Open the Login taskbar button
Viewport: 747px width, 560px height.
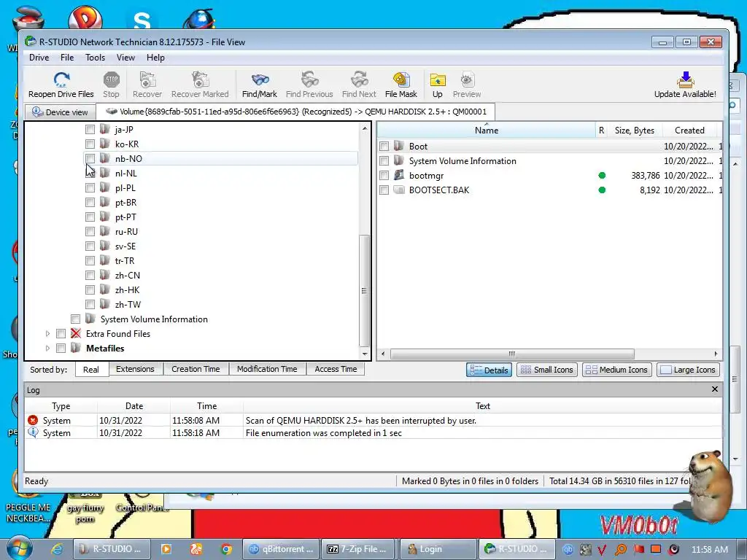click(x=438, y=549)
